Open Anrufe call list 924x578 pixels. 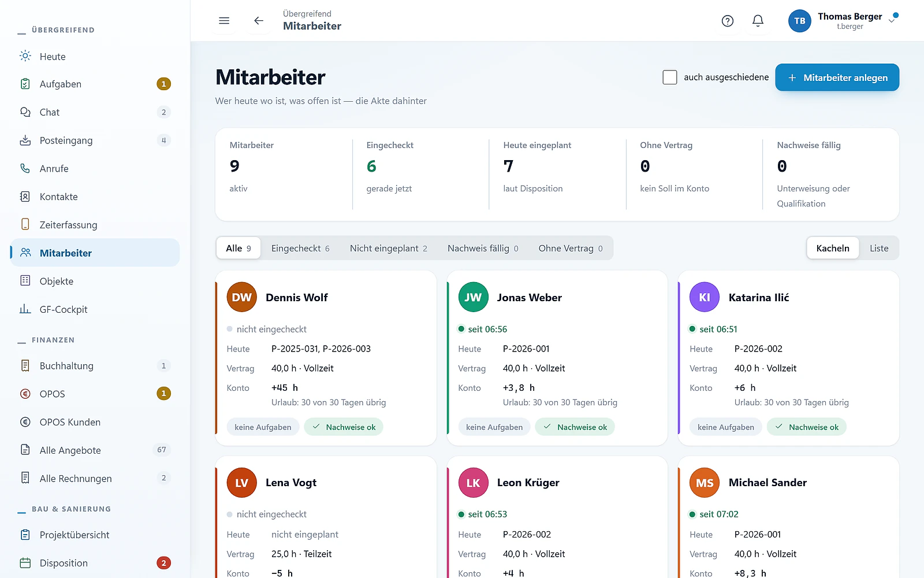[95, 169]
